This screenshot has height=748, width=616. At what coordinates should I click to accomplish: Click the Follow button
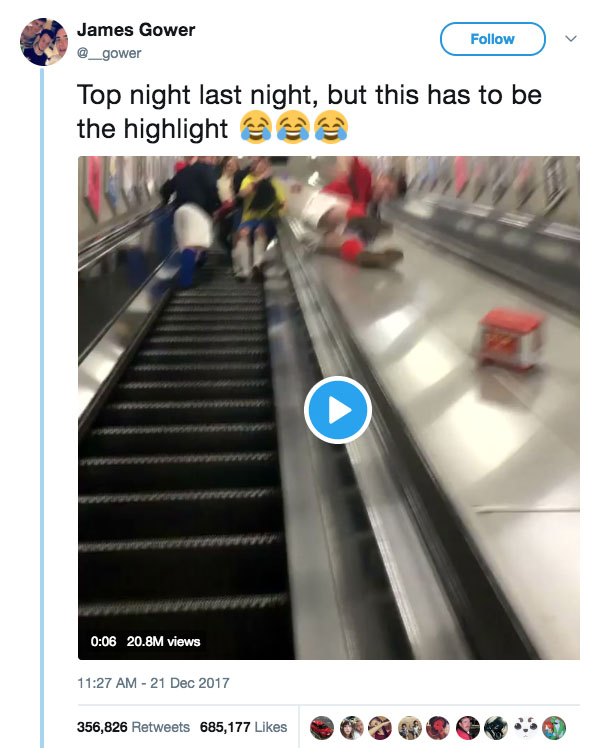pos(492,39)
